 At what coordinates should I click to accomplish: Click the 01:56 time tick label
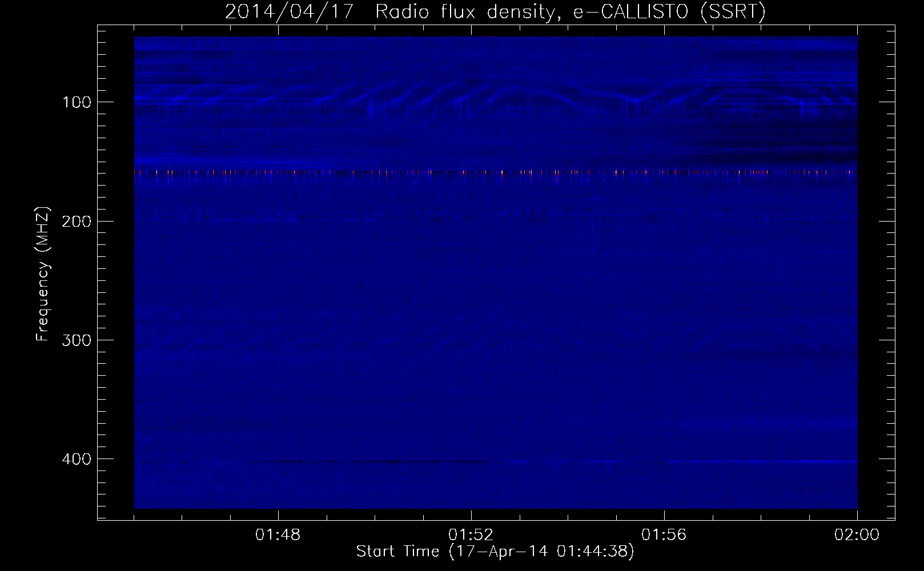664,535
